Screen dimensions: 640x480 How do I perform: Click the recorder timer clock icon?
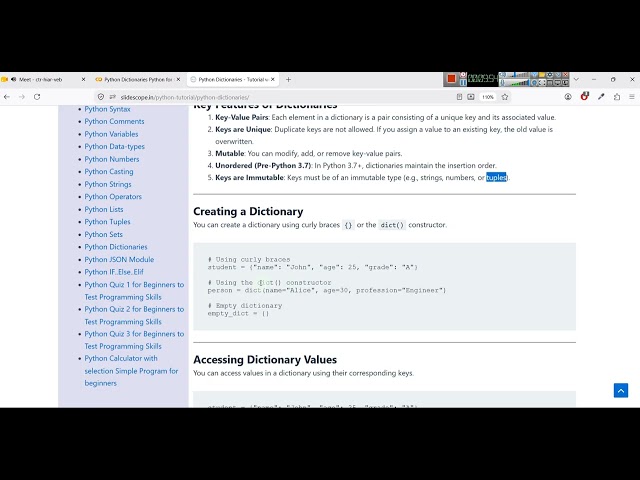(x=463, y=75)
